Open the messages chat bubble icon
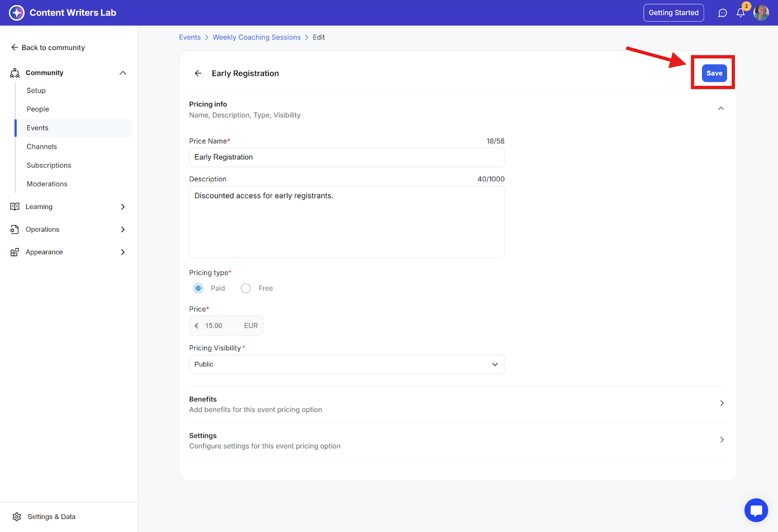The width and height of the screenshot is (778, 532). (723, 13)
